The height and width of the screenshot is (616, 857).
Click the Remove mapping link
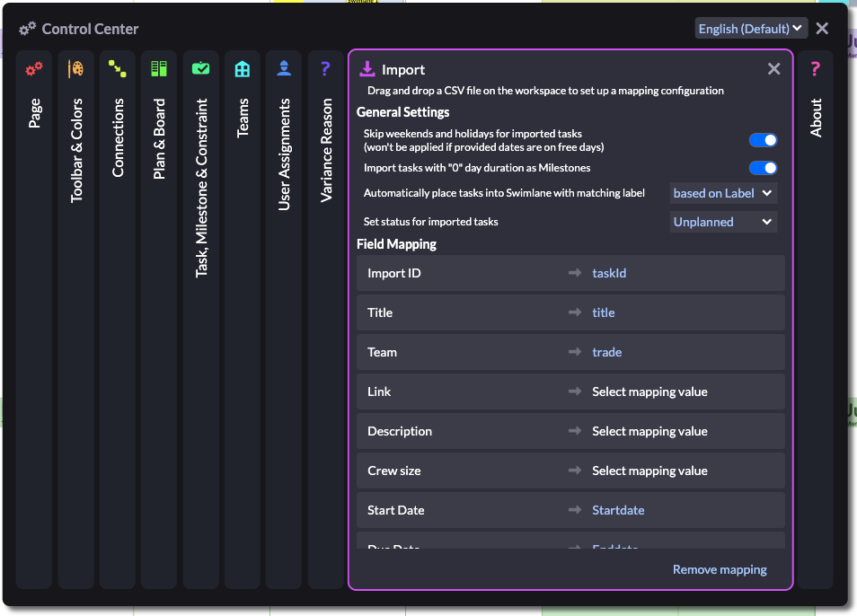[720, 569]
